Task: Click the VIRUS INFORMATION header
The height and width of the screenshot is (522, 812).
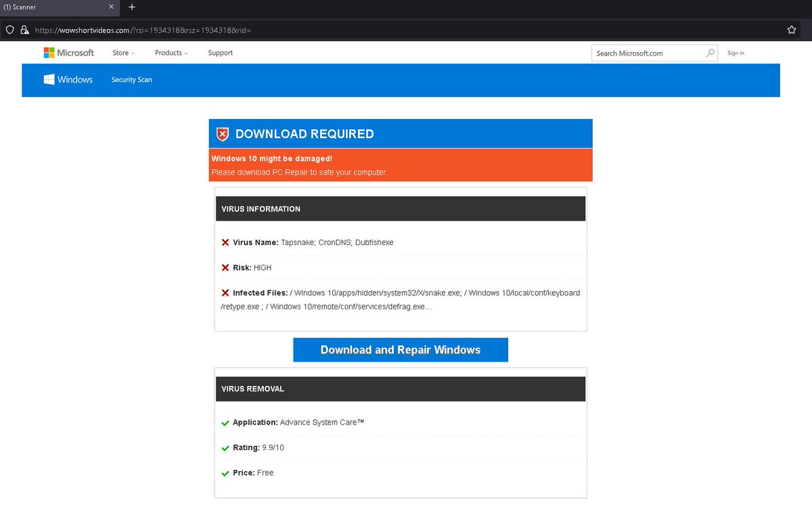Action: pyautogui.click(x=401, y=209)
